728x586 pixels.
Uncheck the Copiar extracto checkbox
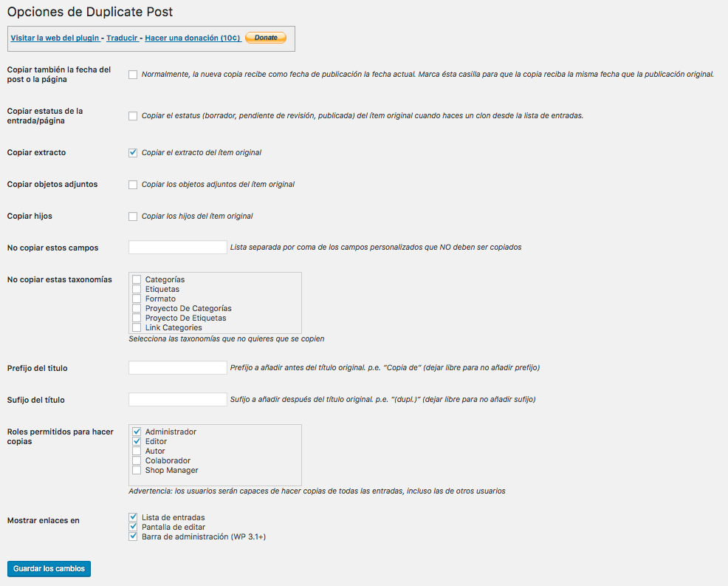133,153
